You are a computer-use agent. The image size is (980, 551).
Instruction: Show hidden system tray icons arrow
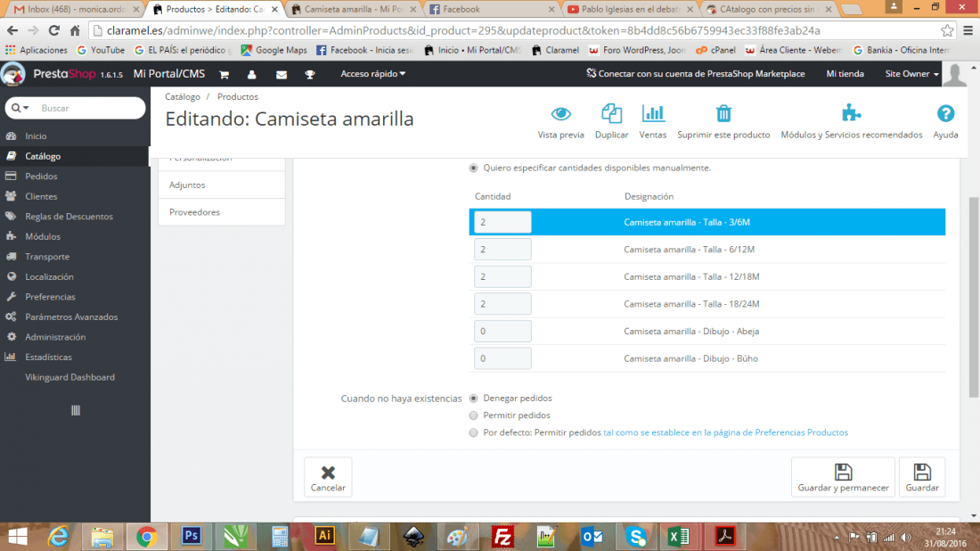coord(837,538)
